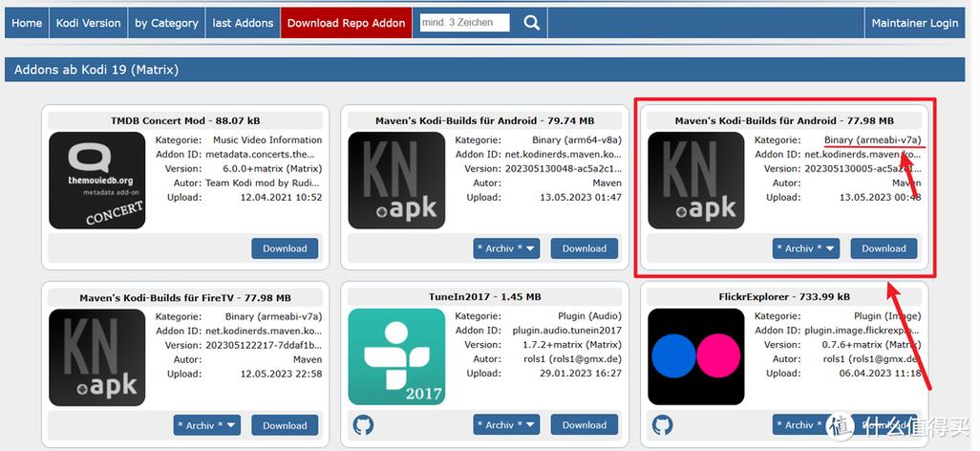Click title 'Maven's Kodi-Builds für FireTV - 77.98 MB'

[x=185, y=298]
